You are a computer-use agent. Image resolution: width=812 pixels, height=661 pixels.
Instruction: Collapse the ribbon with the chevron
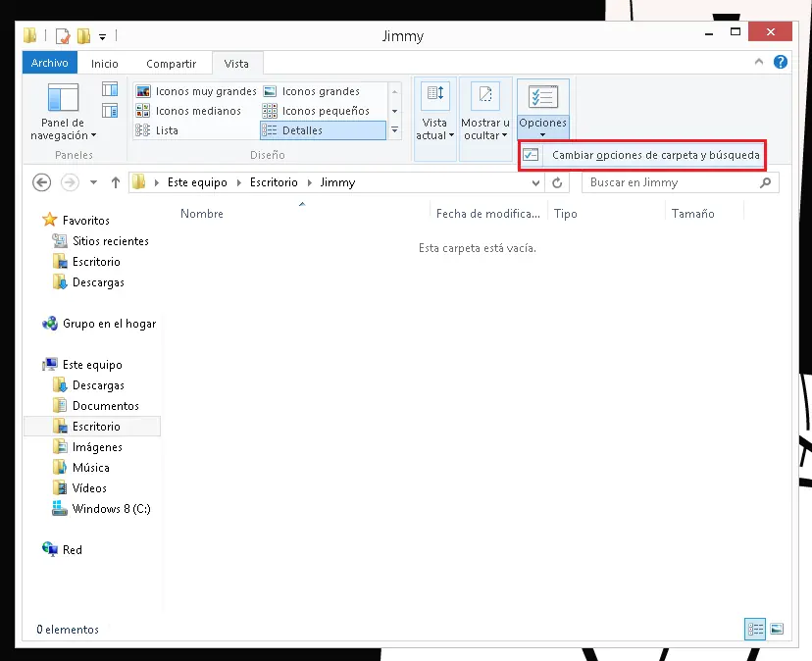point(759,62)
